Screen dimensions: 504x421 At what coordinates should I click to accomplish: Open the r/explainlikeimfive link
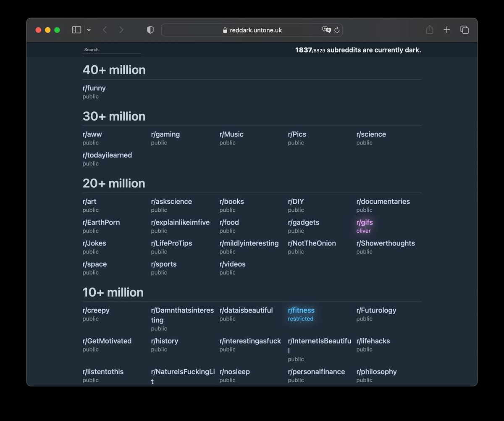pyautogui.click(x=180, y=223)
